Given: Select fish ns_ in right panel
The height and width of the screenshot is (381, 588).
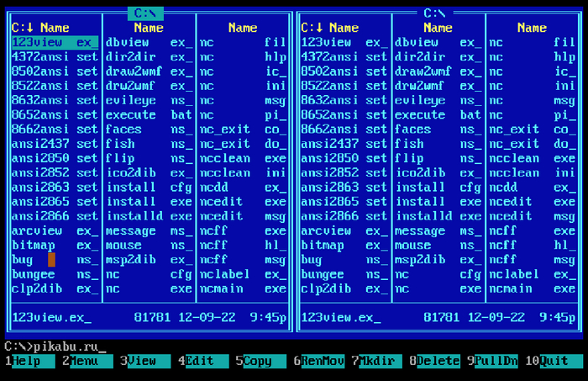Looking at the screenshot, I should click(x=438, y=144).
